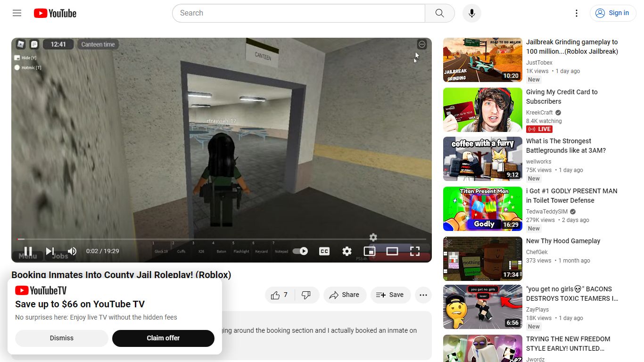Open Titan Present Man video thumbnail

[x=483, y=209]
